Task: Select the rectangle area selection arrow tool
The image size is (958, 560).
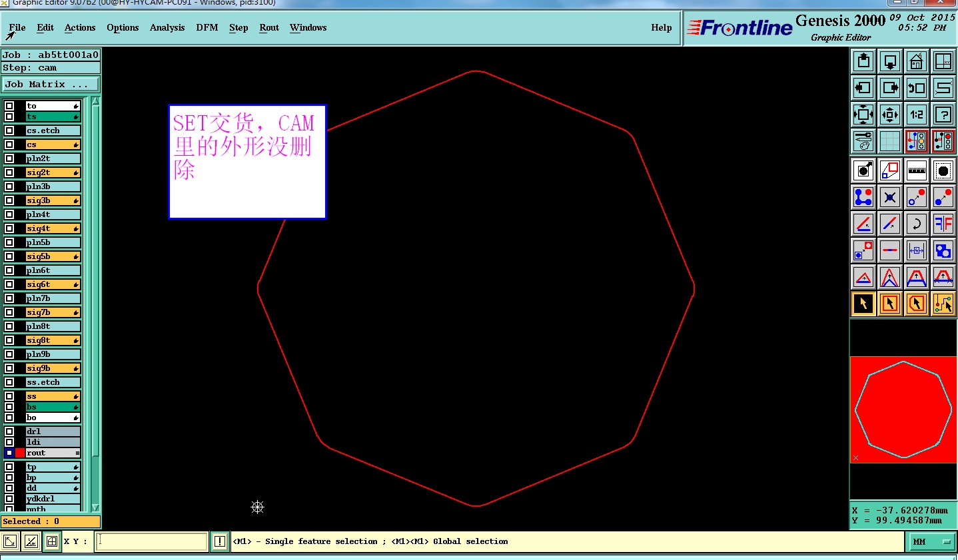Action: point(890,304)
